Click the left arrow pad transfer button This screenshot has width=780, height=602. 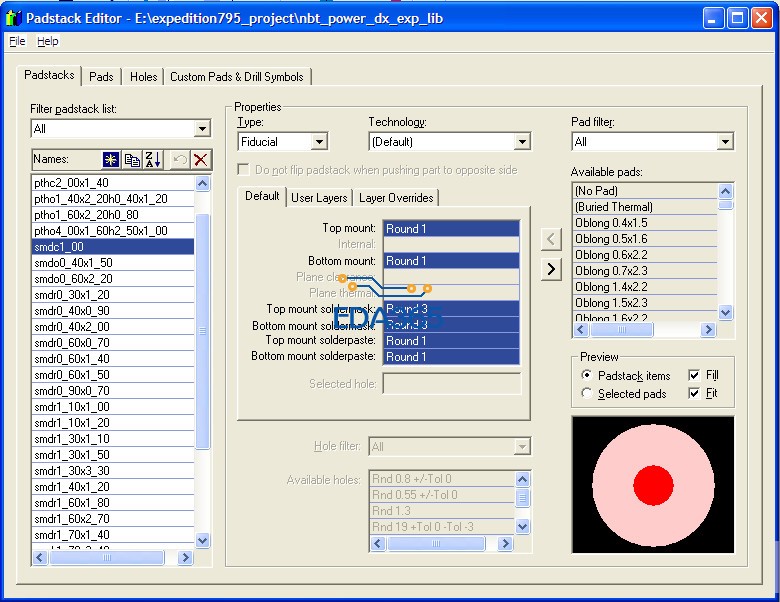pos(551,239)
